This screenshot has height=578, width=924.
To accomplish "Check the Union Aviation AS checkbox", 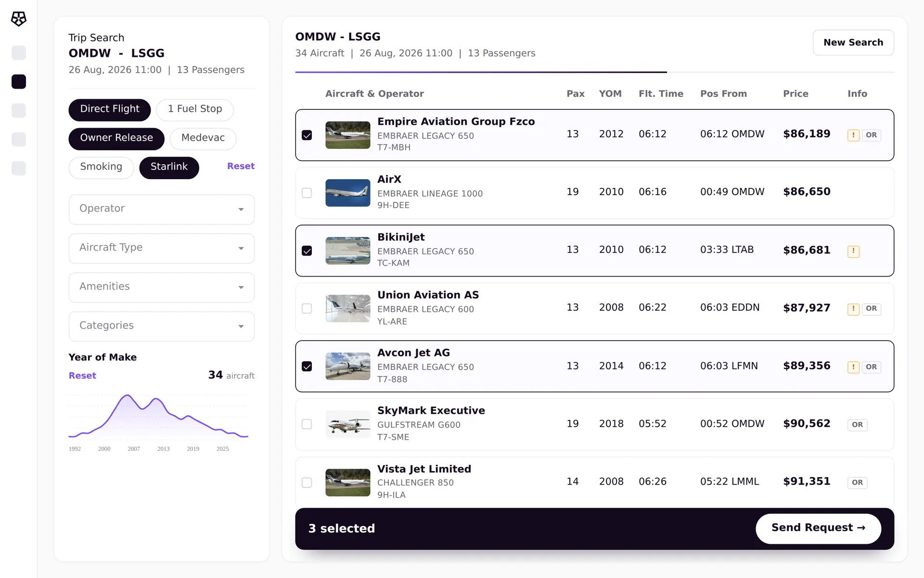I will coord(307,309).
